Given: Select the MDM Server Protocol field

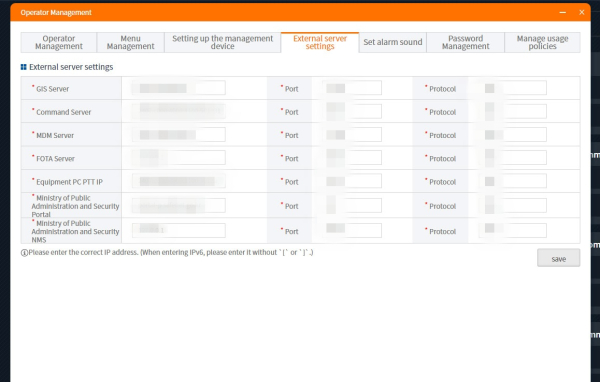Looking at the screenshot, I should (x=513, y=135).
